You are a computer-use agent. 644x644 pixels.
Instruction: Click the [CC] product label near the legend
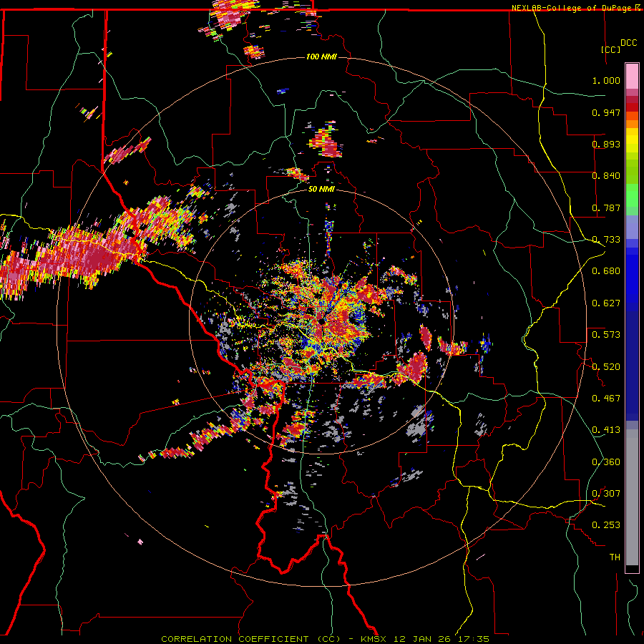click(x=610, y=49)
